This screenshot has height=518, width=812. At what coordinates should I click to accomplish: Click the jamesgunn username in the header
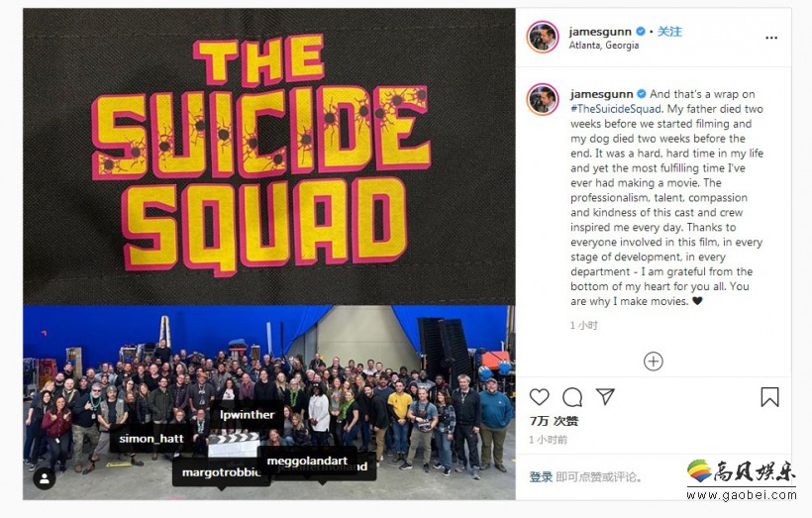click(x=600, y=32)
